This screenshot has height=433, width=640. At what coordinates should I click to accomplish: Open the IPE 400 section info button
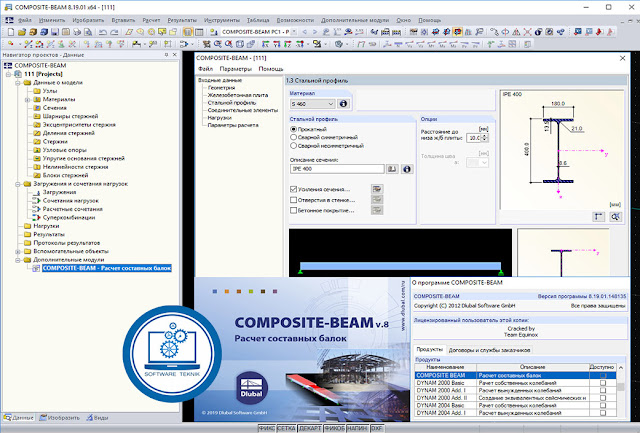pyautogui.click(x=407, y=169)
